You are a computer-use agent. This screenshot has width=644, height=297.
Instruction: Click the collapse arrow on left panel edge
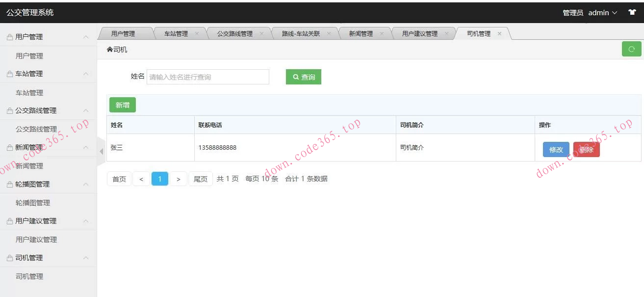pyautogui.click(x=101, y=152)
